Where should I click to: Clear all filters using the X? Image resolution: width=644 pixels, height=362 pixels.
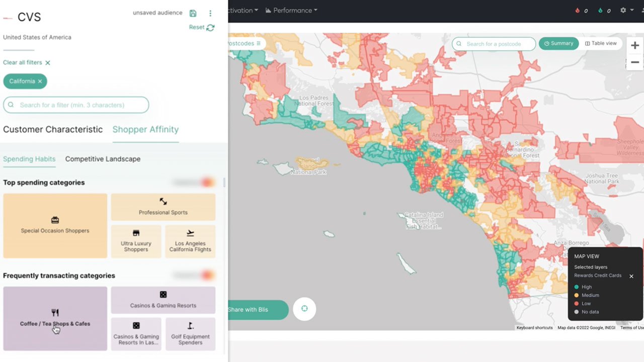click(48, 63)
